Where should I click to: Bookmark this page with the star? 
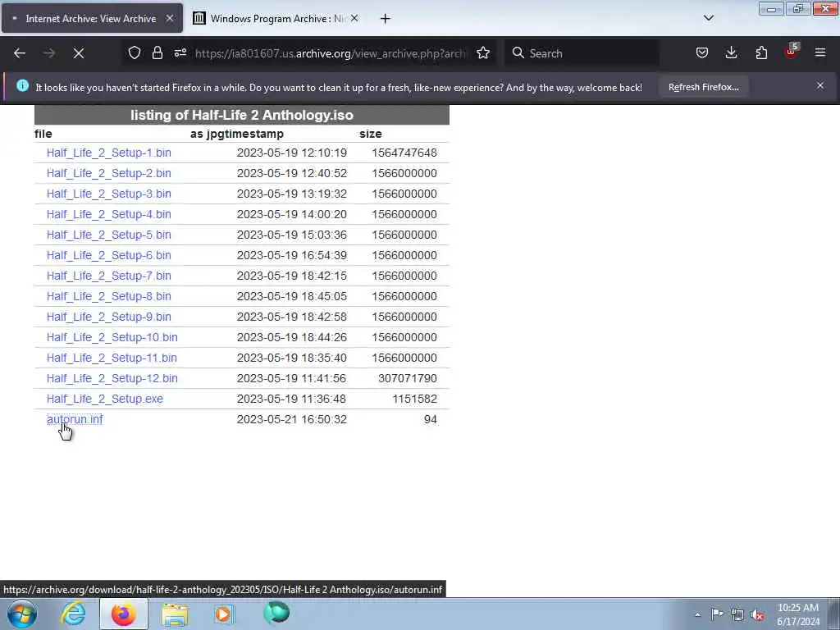(x=483, y=53)
